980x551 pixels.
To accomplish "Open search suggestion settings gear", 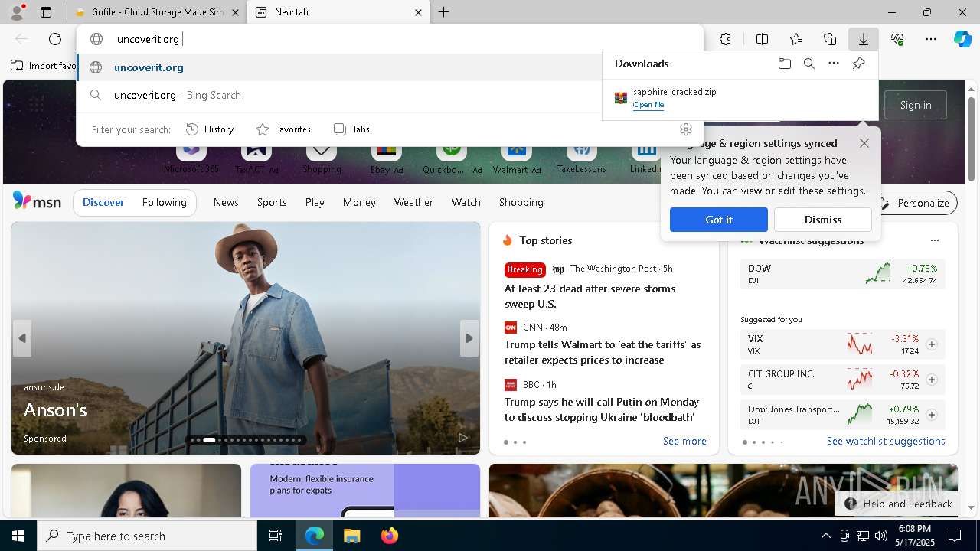I will pyautogui.click(x=686, y=129).
